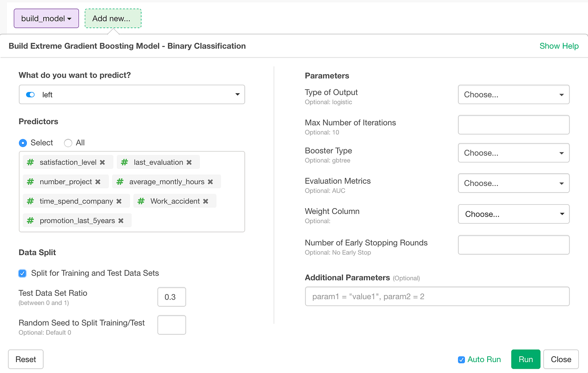588x373 pixels.
Task: Uncheck Split for Training and Test Data Sets
Action: [x=22, y=273]
